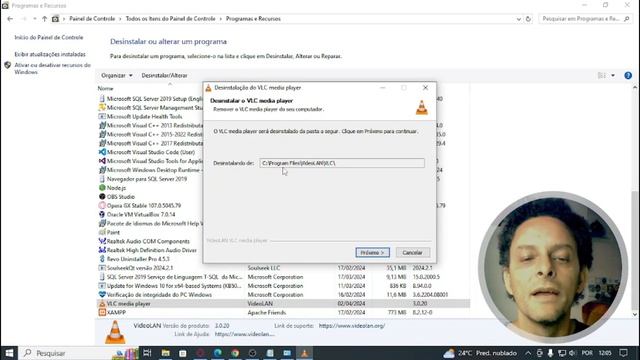Select Realtek Audio COM Components icon
Screen dimensions: 640x360
tap(102, 241)
